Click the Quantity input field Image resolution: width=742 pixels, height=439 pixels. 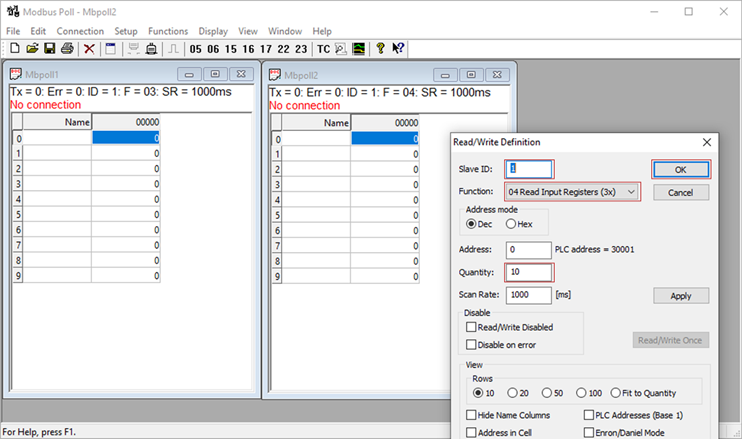pos(529,272)
